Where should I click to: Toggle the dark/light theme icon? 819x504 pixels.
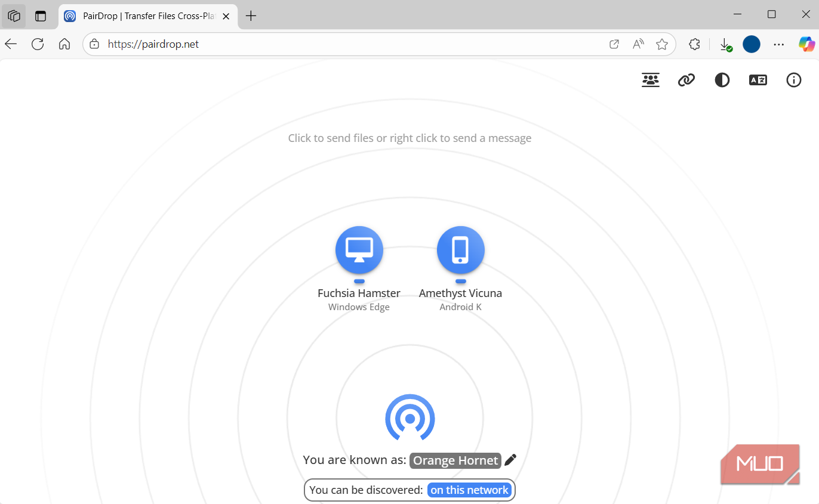click(x=722, y=80)
